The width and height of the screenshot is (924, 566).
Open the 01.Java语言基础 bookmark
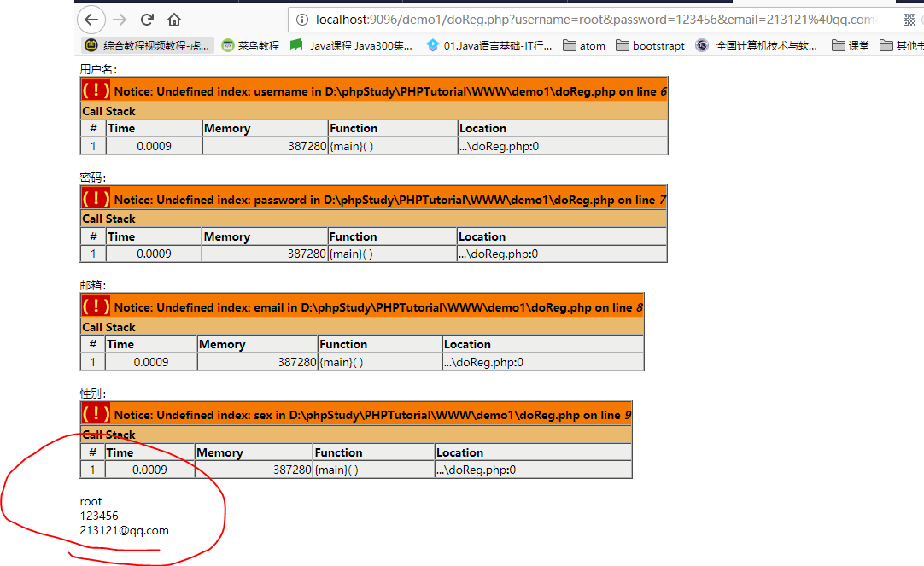pyautogui.click(x=489, y=45)
